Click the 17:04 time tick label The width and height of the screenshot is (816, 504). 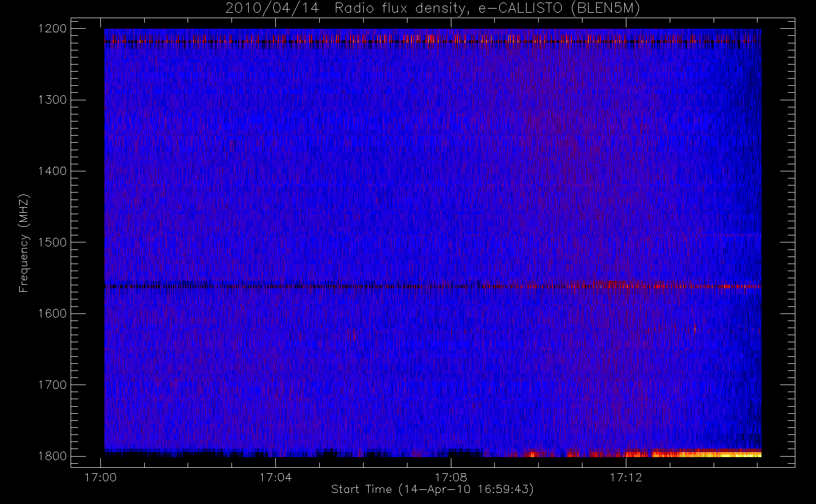[275, 477]
